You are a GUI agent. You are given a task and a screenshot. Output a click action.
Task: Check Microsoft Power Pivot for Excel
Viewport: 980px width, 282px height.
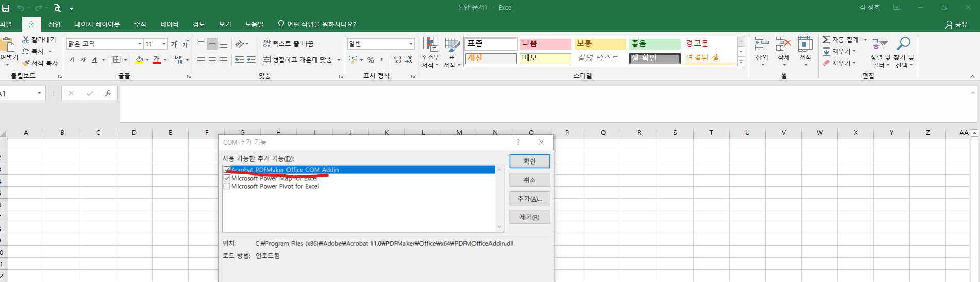(227, 186)
